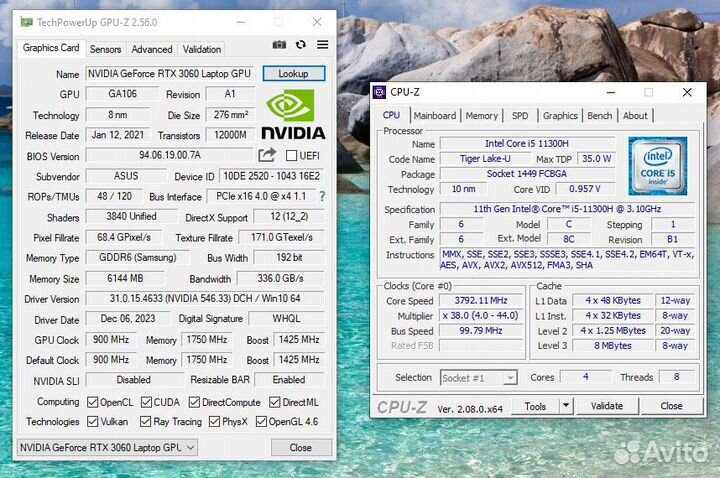Click the Bus Interface question mark
Image resolution: width=720 pixels, height=478 pixels.
(x=322, y=197)
